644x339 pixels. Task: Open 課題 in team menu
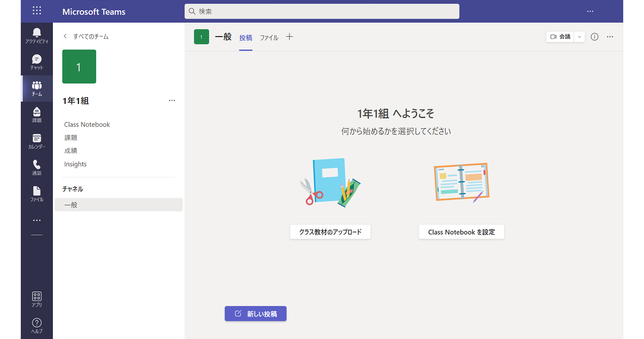pos(71,138)
